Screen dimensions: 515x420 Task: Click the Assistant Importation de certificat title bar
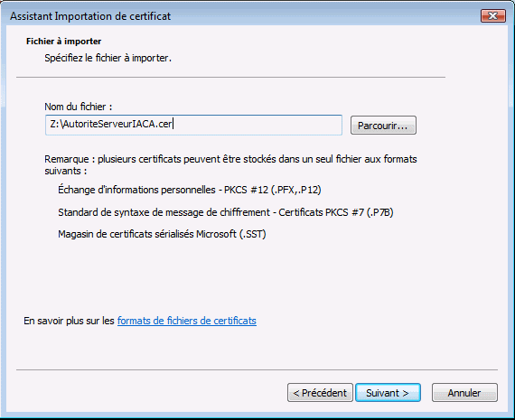tap(90, 15)
